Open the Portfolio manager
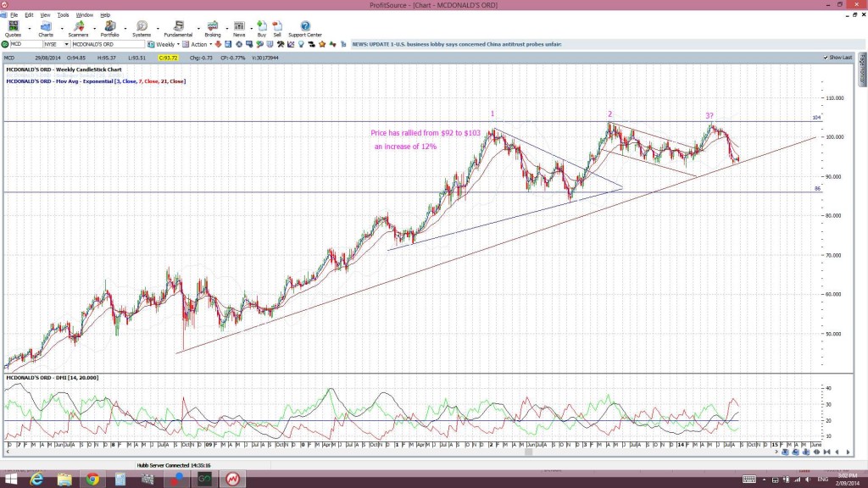 109,29
